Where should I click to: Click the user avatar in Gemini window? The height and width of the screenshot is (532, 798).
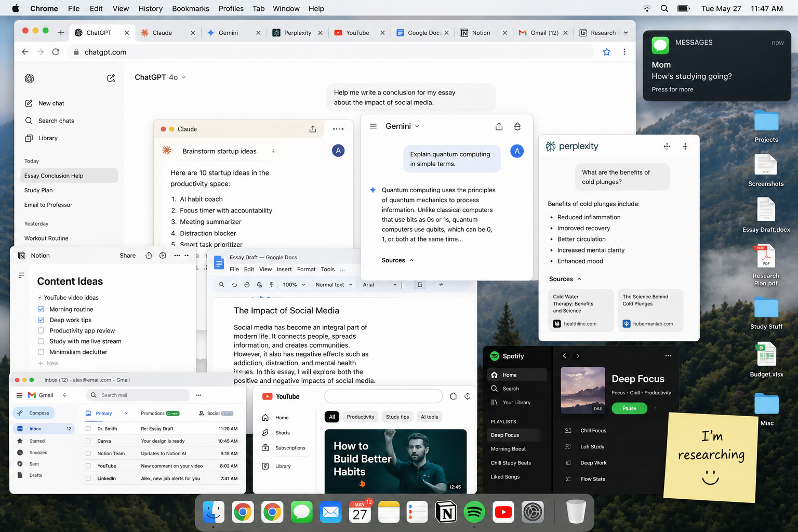(517, 151)
